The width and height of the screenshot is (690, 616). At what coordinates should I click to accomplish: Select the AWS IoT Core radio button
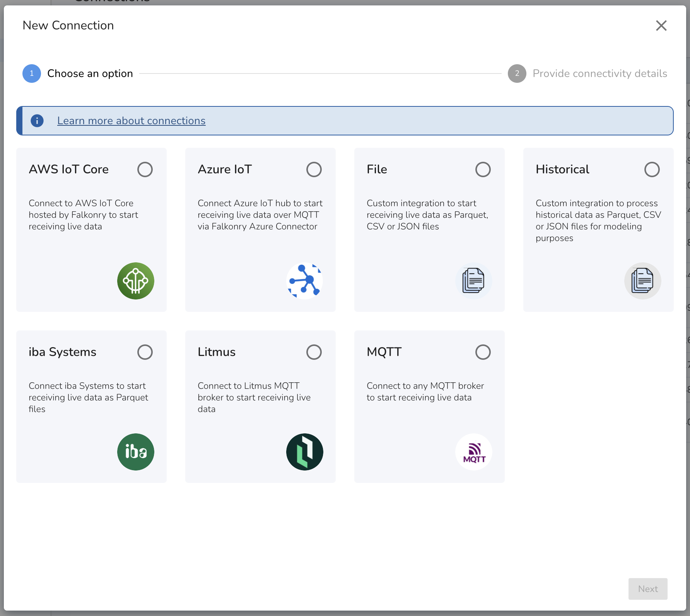145,169
